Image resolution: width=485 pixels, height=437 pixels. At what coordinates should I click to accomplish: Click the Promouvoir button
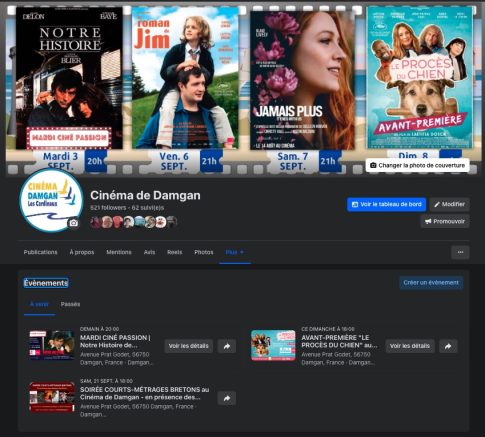[445, 221]
